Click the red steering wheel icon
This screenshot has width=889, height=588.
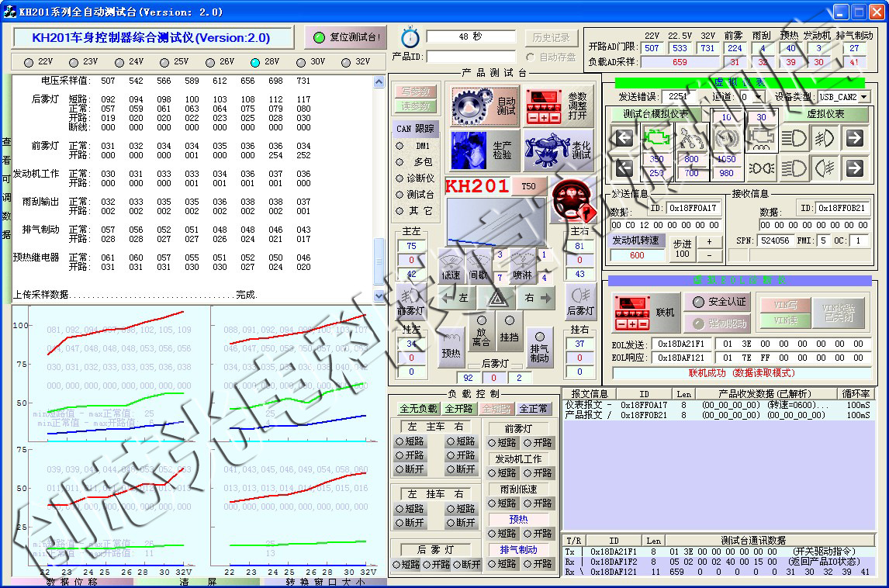coord(572,201)
